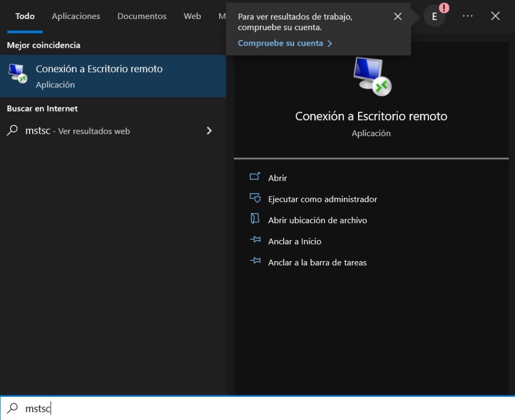Switch to the Documentos tab
Viewport: 515px width, 420px height.
tap(142, 16)
